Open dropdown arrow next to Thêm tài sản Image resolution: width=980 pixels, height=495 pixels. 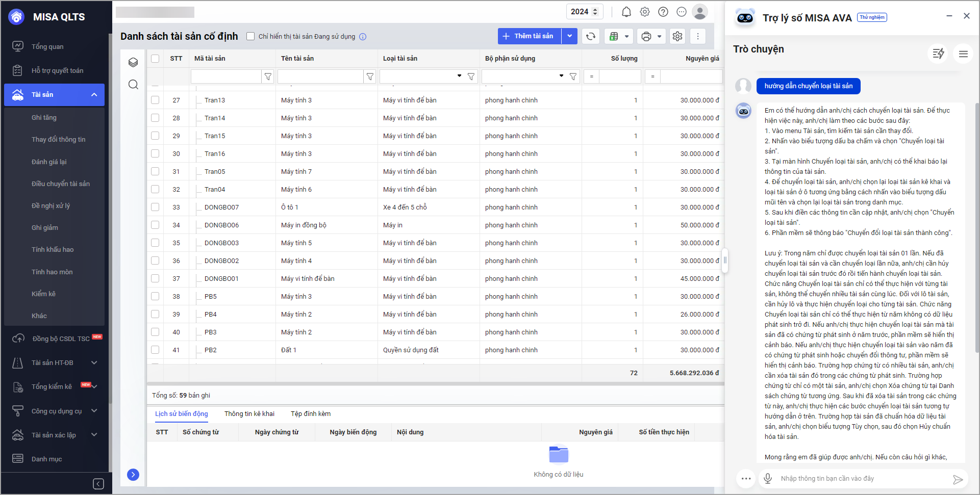pos(570,36)
